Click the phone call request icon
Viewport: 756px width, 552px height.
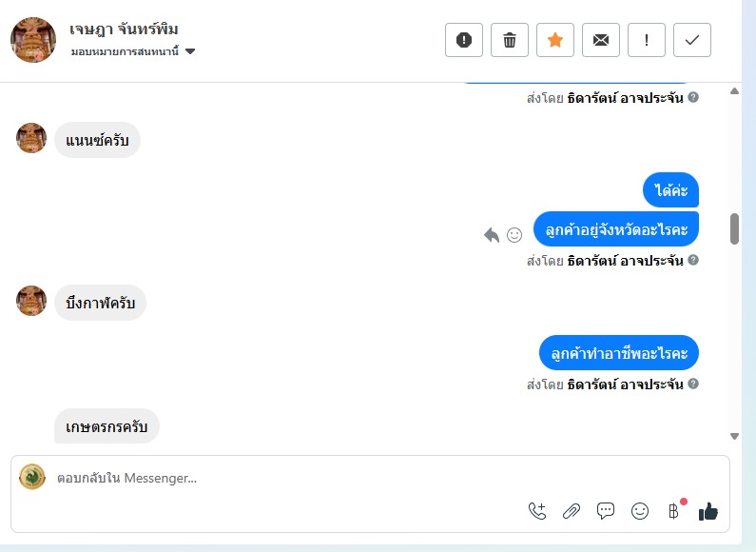point(537,511)
